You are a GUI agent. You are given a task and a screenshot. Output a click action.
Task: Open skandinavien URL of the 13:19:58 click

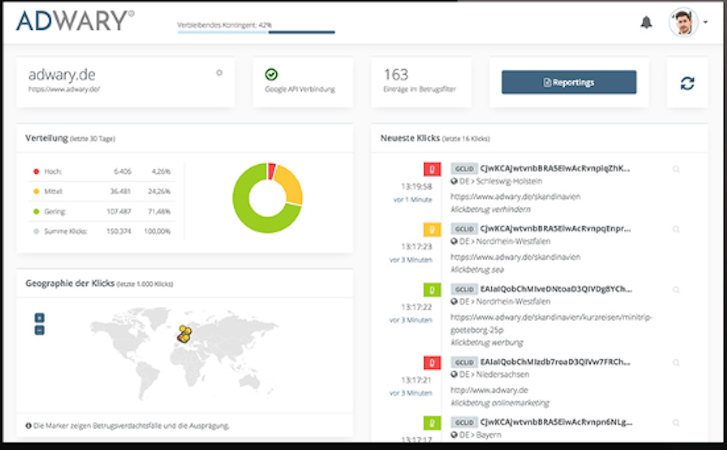coord(515,196)
